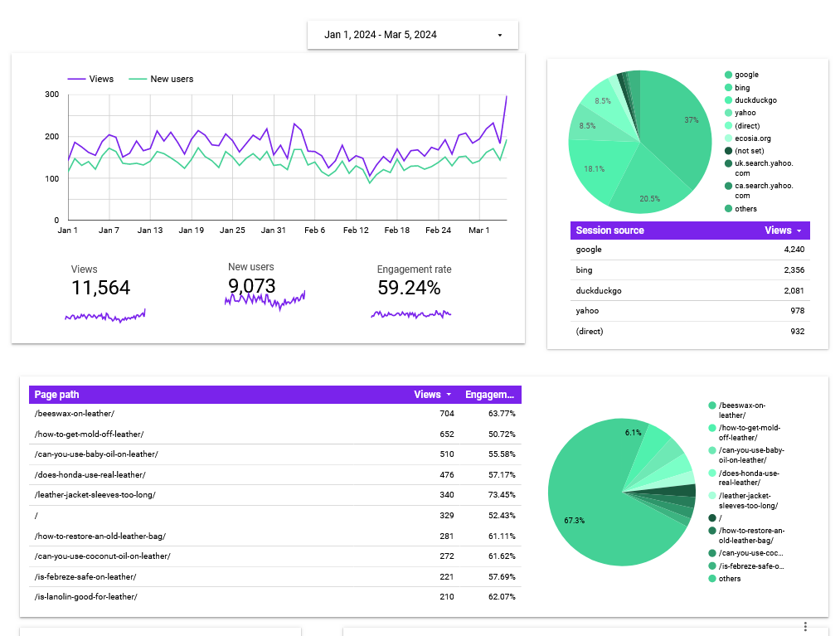Open the date range picker dropdown
Image resolution: width=840 pixels, height=636 pixels.
tap(413, 35)
